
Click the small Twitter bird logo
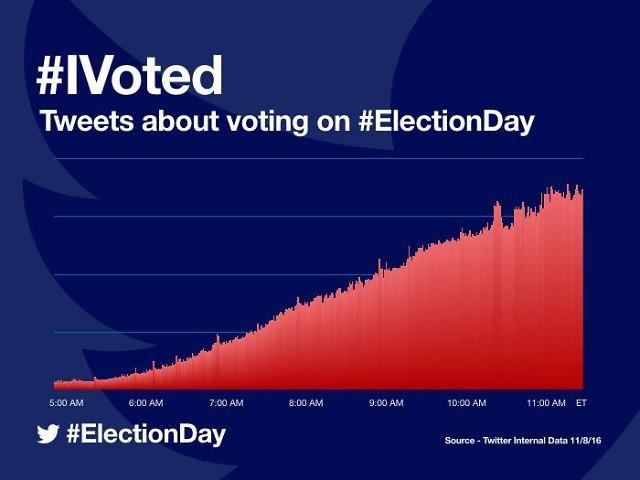(48, 434)
